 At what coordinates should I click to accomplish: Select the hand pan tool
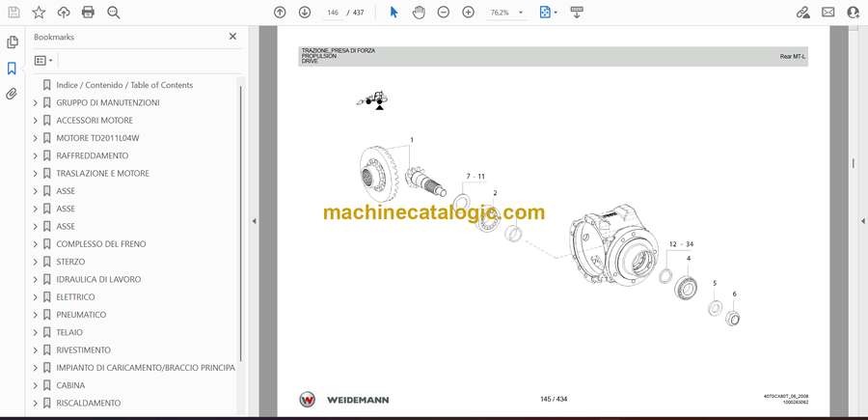point(419,13)
